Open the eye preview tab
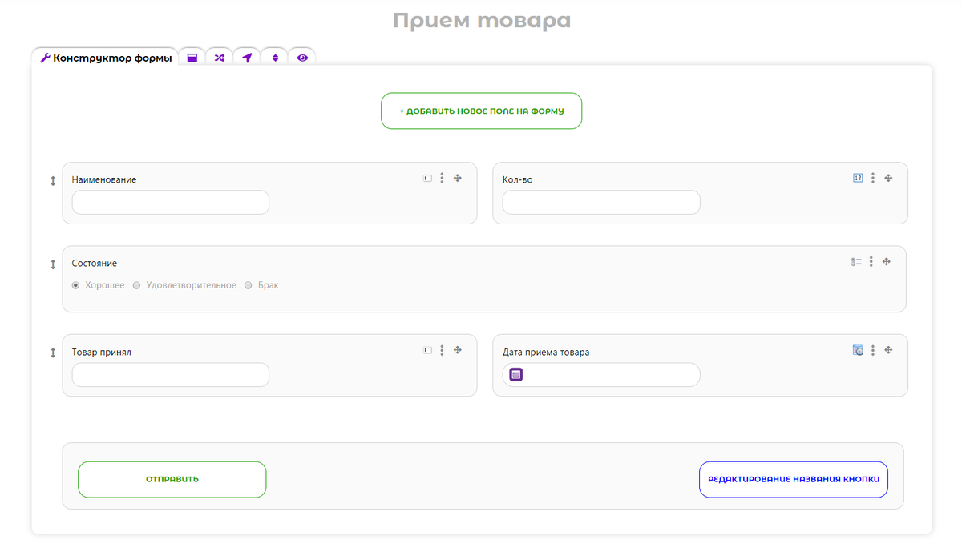Viewport: 962px width, 560px height. [302, 58]
